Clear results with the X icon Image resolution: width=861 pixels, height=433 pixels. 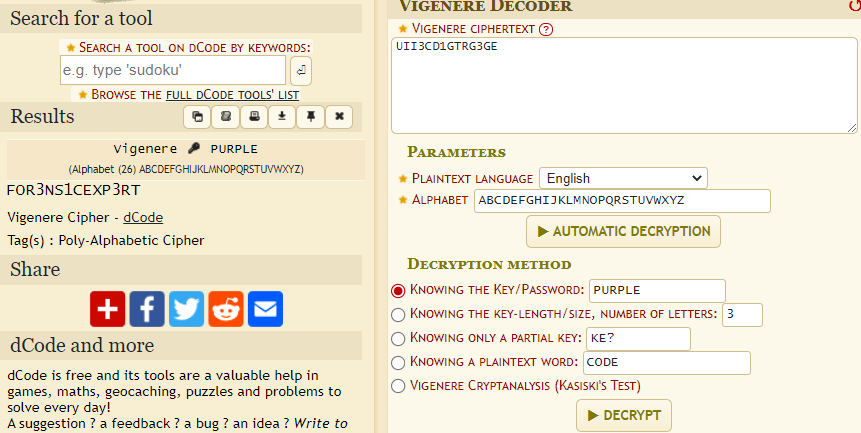(x=340, y=117)
